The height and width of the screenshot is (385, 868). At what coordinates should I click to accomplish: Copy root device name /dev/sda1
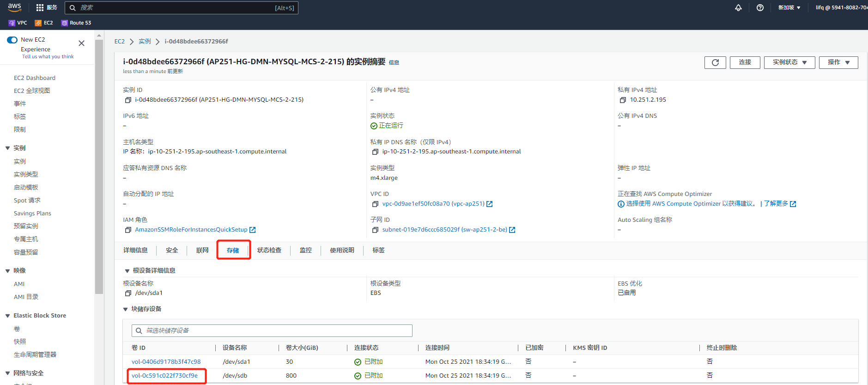128,293
